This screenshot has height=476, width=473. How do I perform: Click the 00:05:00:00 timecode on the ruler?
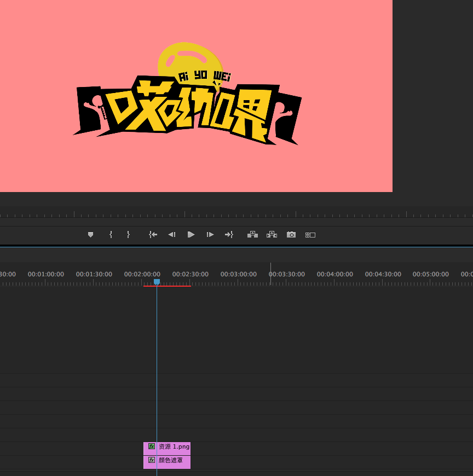click(431, 274)
